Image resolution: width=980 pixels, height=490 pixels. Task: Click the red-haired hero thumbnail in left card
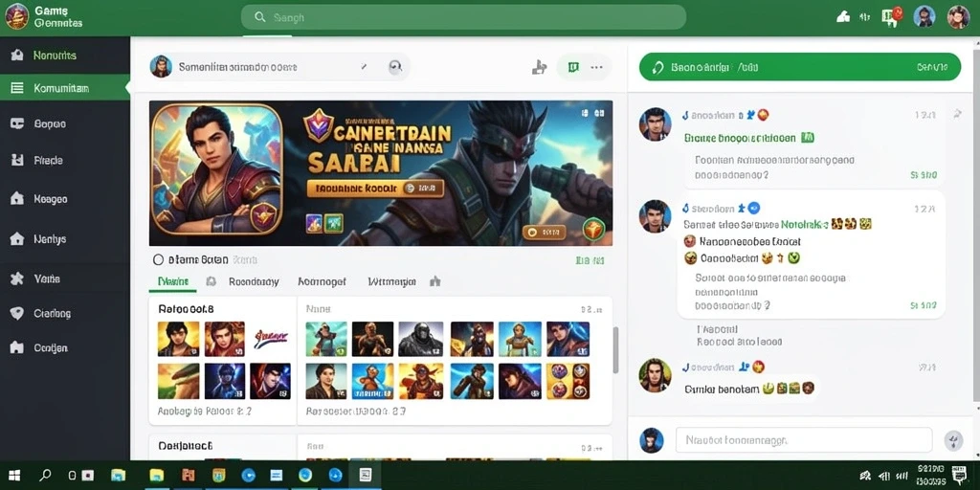click(224, 339)
